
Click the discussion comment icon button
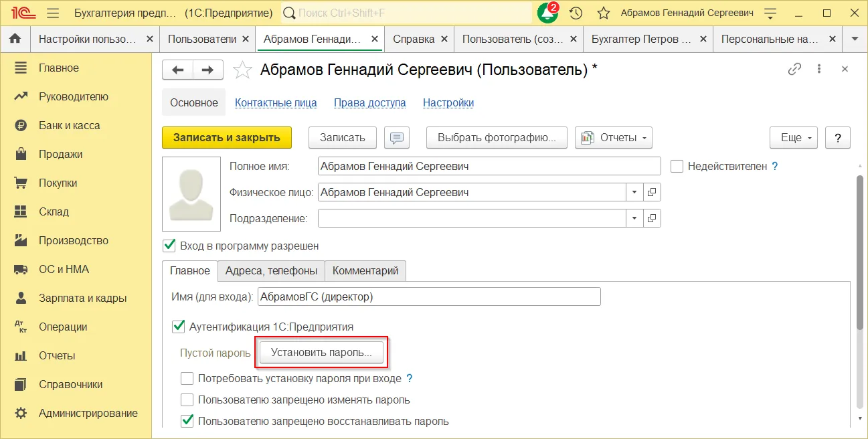pos(397,138)
